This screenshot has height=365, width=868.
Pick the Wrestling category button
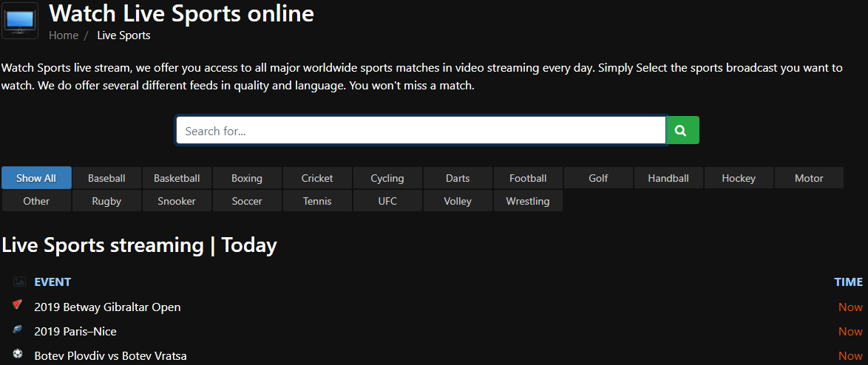point(527,201)
